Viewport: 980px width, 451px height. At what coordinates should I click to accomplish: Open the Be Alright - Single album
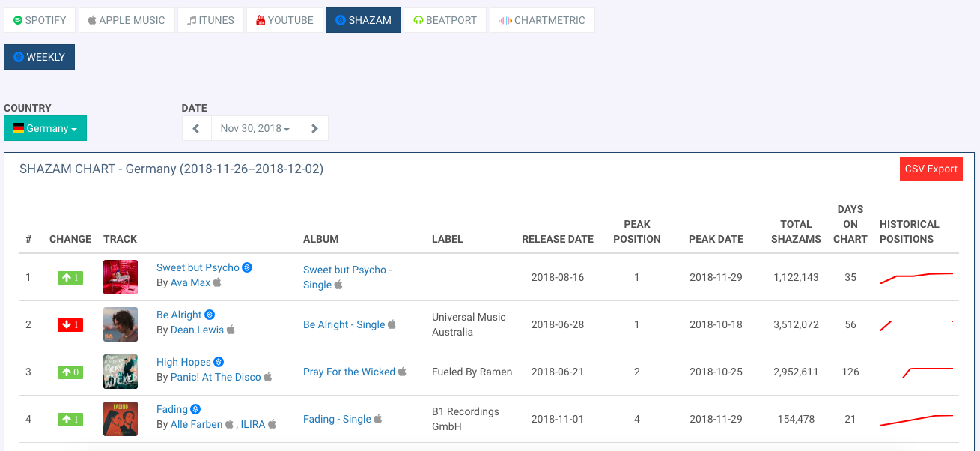coord(344,324)
